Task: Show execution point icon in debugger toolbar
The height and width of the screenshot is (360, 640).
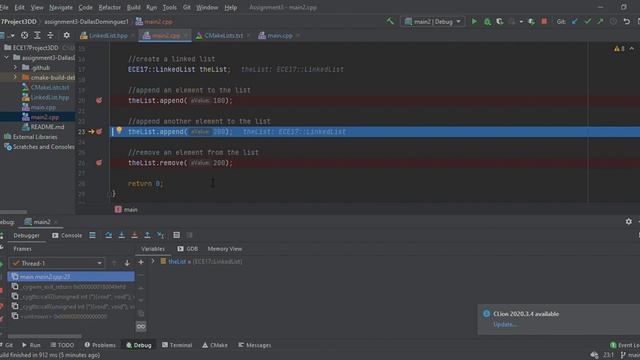Action: (x=93, y=235)
